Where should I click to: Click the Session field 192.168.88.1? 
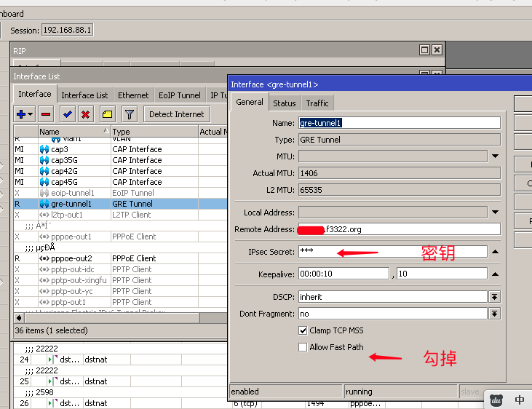68,30
